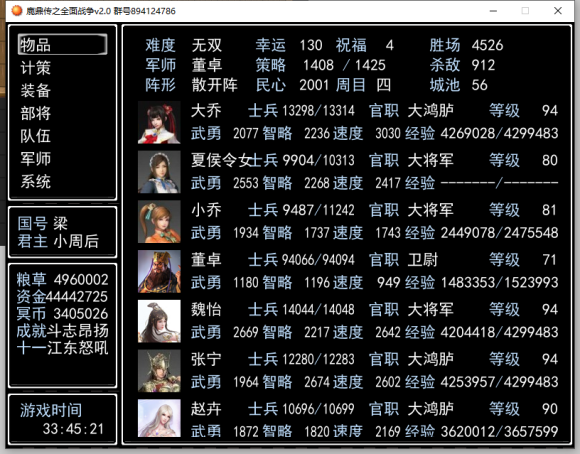The width and height of the screenshot is (580, 454).
Task: Click the 成就斗志昂扬 line
Action: pyautogui.click(x=63, y=330)
